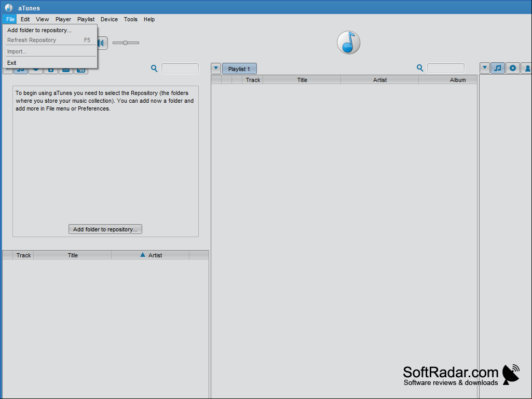Sort navigator table by Track header
Viewport: 532px width, 399px height.
click(x=23, y=255)
